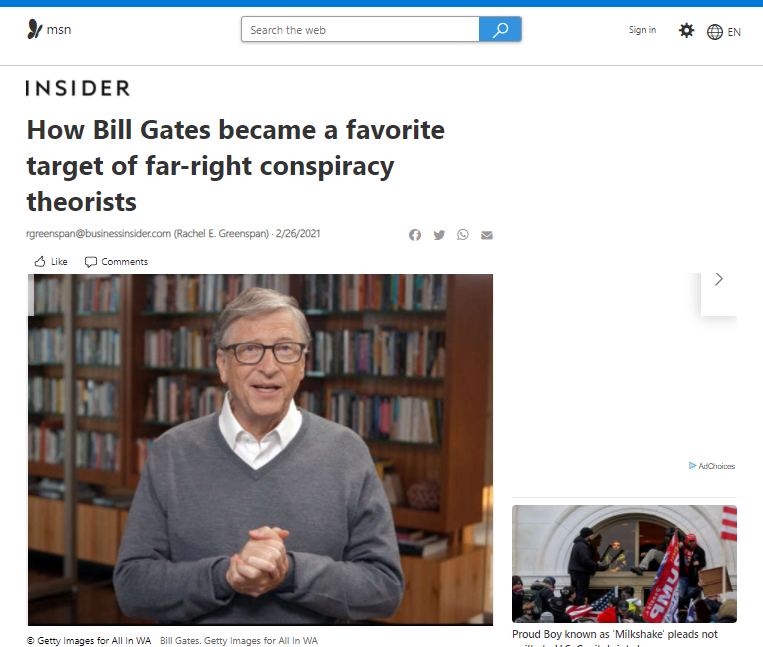
Task: Click the EN language label
Action: [x=734, y=32]
